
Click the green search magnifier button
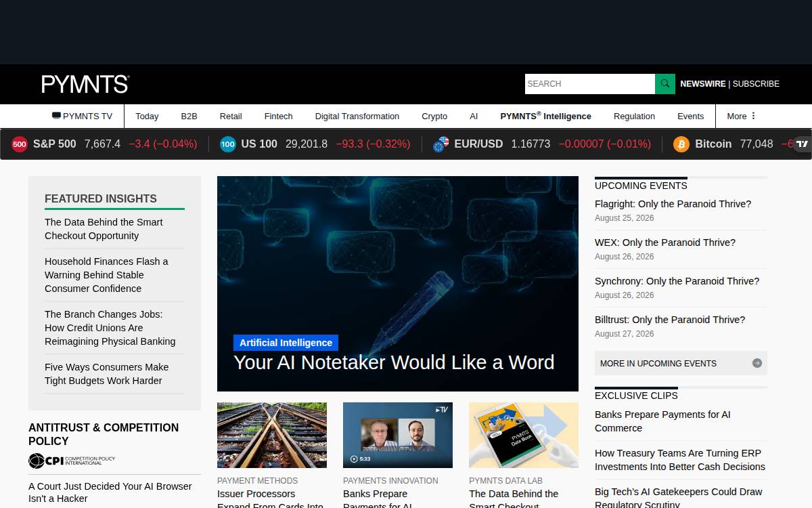point(665,84)
